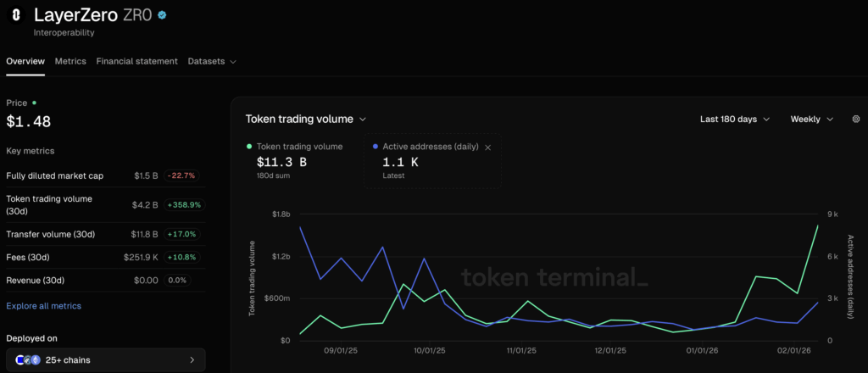Switch to the Metrics tab
This screenshot has height=373, width=868.
tap(70, 61)
